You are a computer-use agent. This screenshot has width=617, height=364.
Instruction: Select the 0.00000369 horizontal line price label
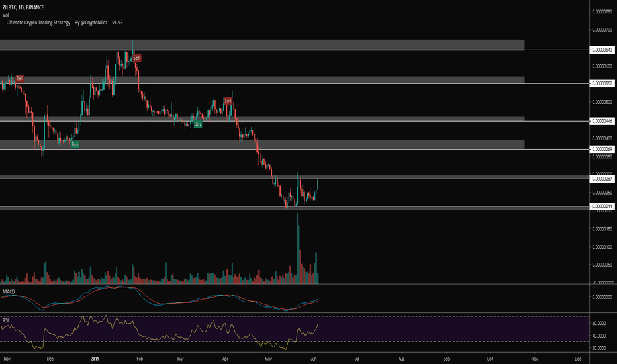pos(602,149)
